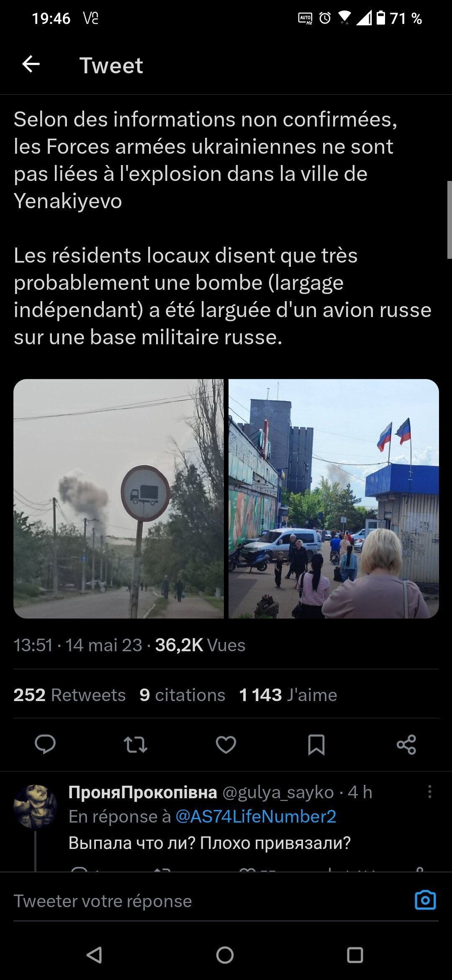This screenshot has height=980, width=452.
Task: Tap the back arrow to leave tweet
Action: (31, 64)
